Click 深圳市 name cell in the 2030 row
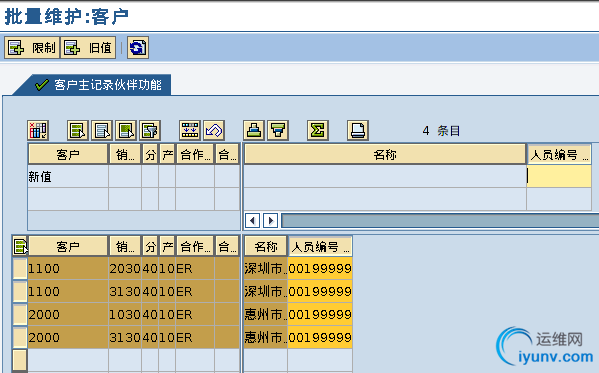 coord(266,269)
